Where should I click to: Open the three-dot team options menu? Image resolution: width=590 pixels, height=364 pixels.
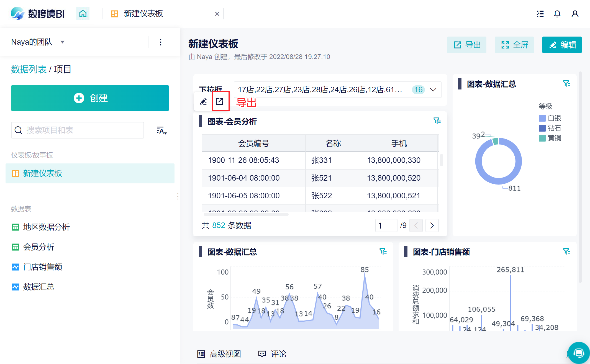[x=161, y=42]
